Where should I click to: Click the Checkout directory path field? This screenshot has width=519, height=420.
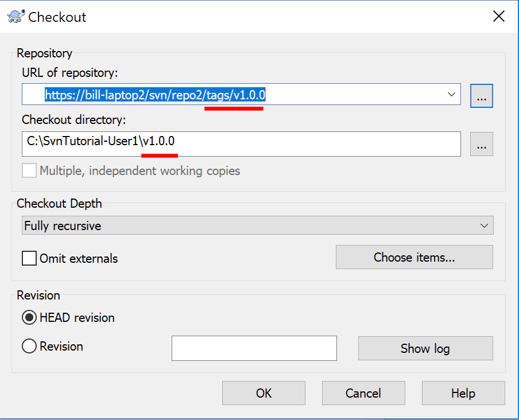point(230,145)
